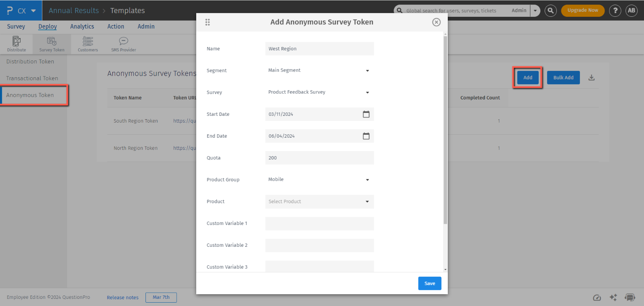The width and height of the screenshot is (644, 306).
Task: Open the SMS Provider settings
Action: tap(123, 44)
